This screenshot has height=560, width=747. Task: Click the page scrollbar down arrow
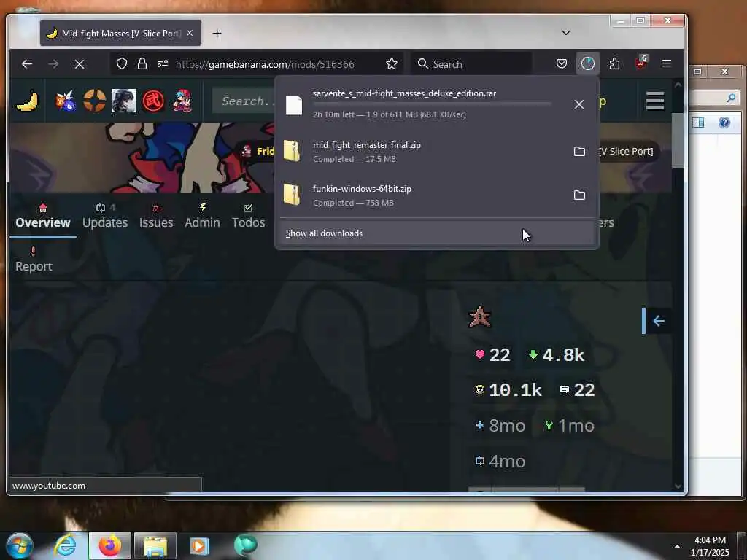[x=678, y=486]
